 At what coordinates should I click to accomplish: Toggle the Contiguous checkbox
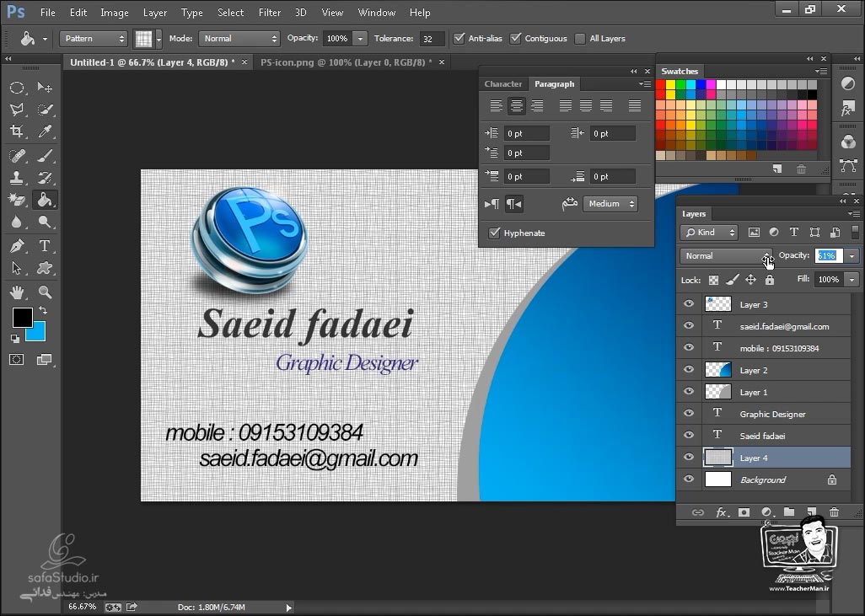pyautogui.click(x=516, y=39)
